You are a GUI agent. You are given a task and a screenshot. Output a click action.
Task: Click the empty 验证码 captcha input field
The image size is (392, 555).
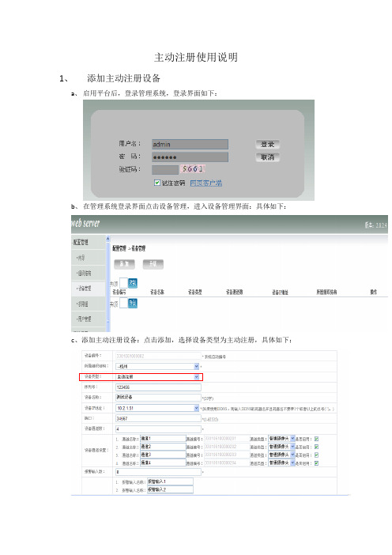[x=165, y=169]
